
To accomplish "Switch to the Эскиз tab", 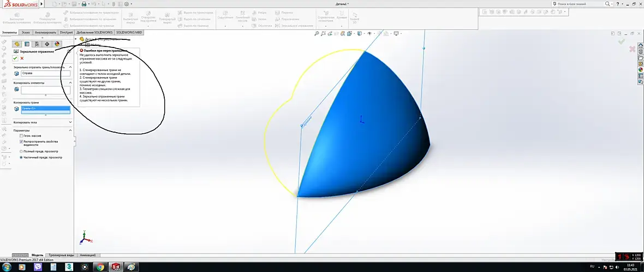I will coord(26,32).
